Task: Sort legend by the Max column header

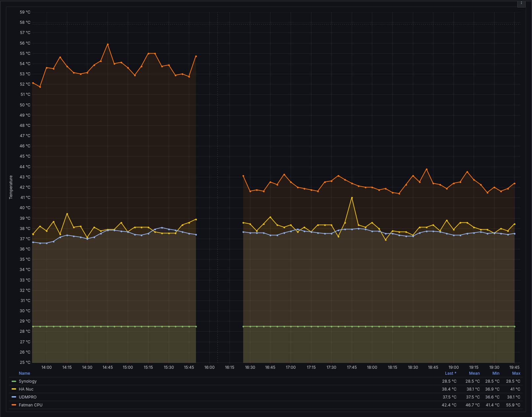Action: [x=516, y=373]
